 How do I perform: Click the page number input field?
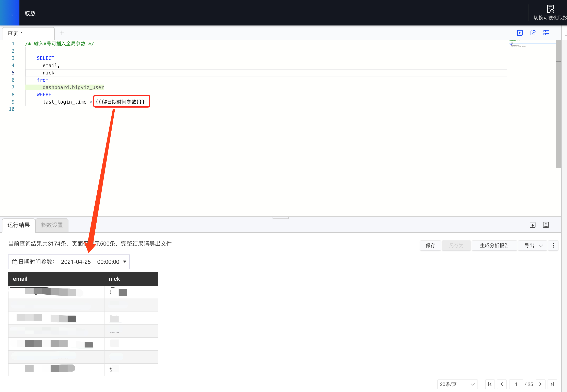tap(516, 384)
